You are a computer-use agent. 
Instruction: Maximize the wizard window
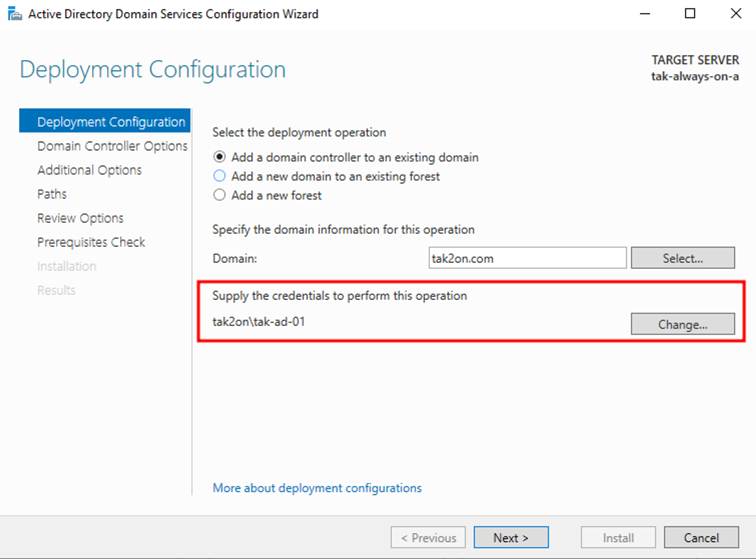[690, 14]
